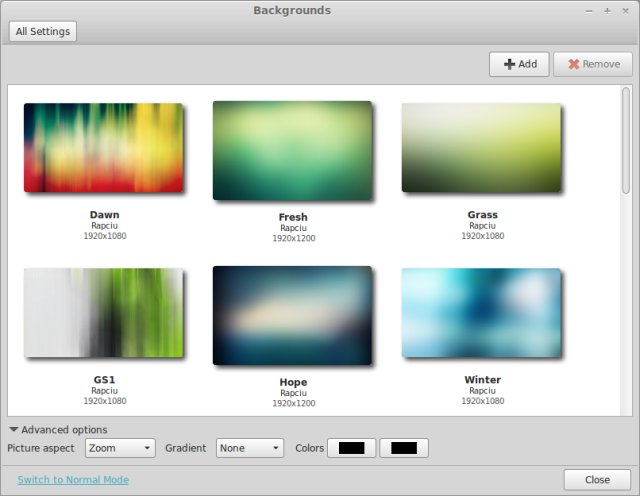Screen dimensions: 640x496
Task: Open the Picture aspect Zoom dropdown
Action: (x=120, y=449)
